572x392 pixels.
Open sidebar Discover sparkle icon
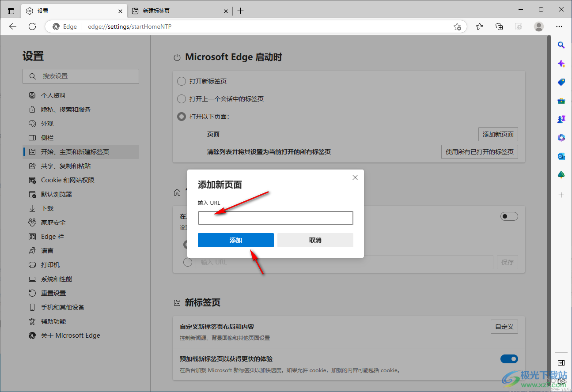561,64
